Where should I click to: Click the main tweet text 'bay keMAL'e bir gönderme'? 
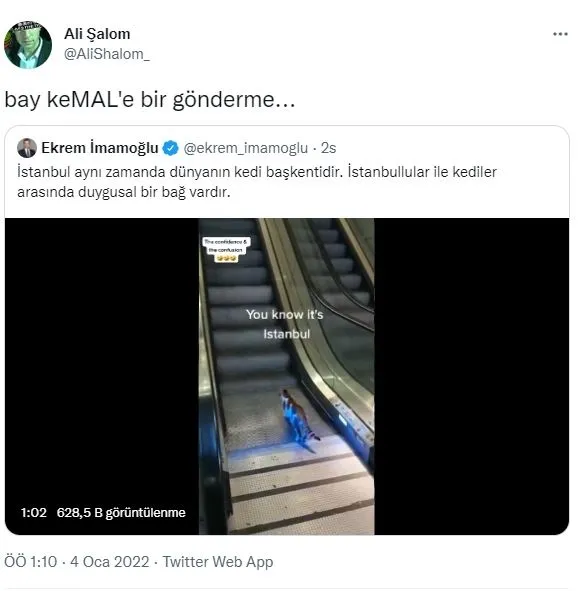(x=150, y=100)
